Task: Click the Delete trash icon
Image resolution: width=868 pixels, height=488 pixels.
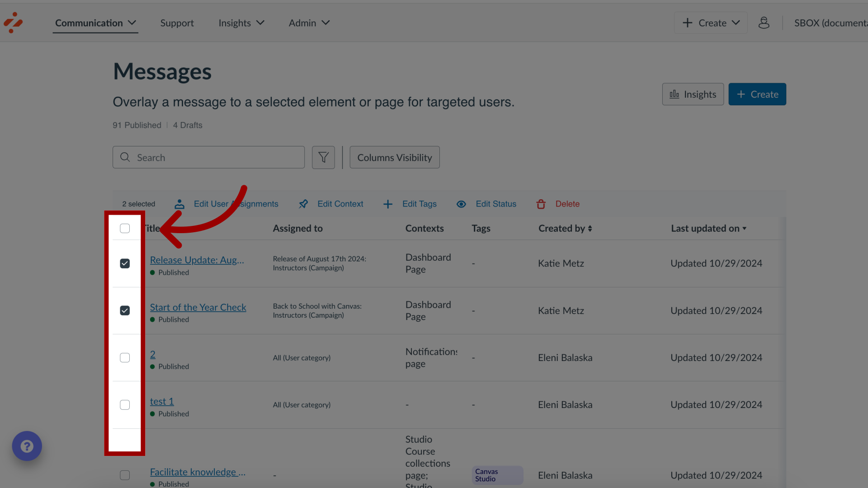Action: (x=541, y=204)
